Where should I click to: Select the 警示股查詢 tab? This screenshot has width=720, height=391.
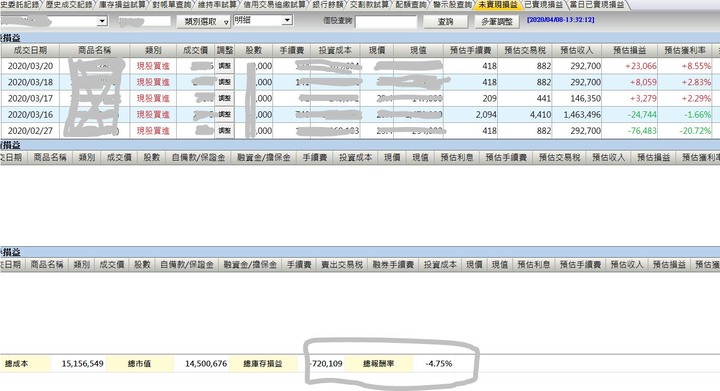click(x=452, y=5)
